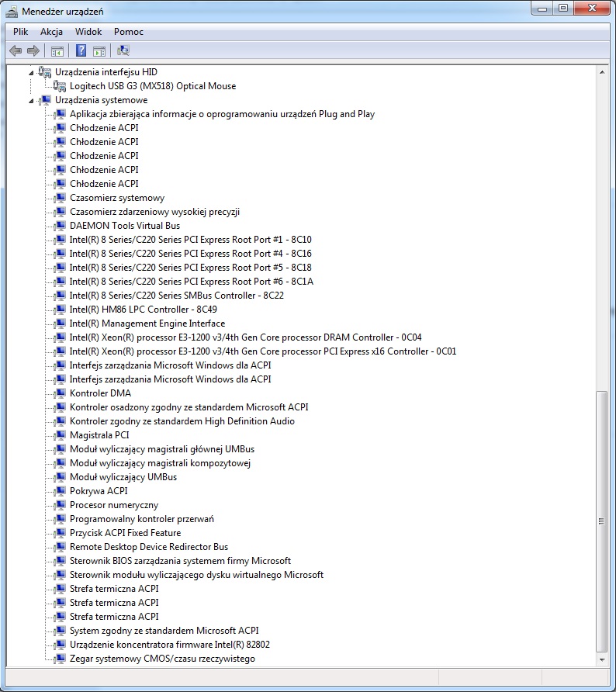The width and height of the screenshot is (616, 692).
Task: Click the Urządzenia systemowe category icon
Action: (44, 100)
